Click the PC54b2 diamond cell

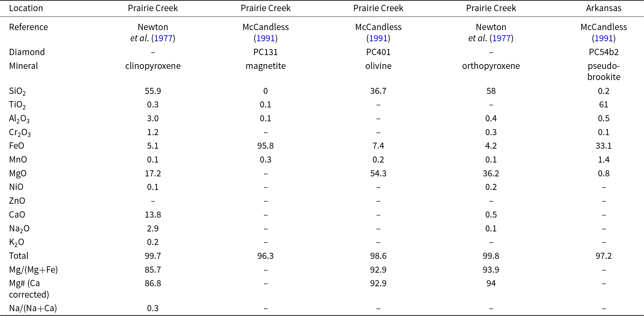pos(604,52)
